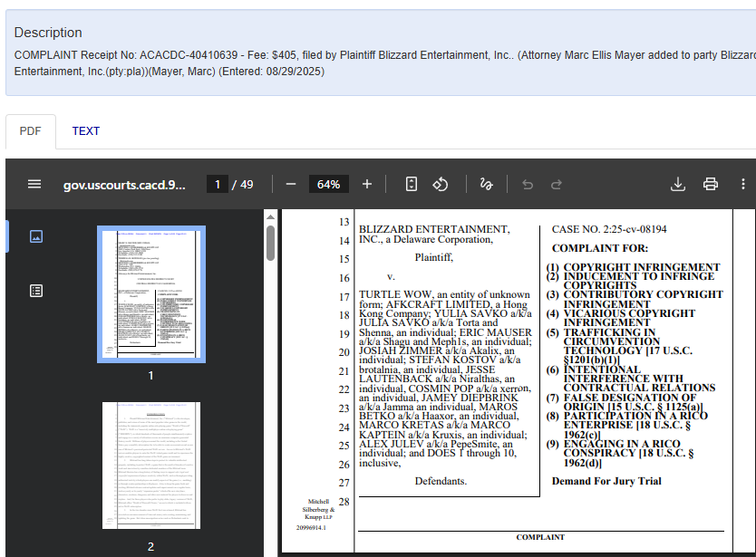
Task: Open the More actions menu
Action: 743,184
